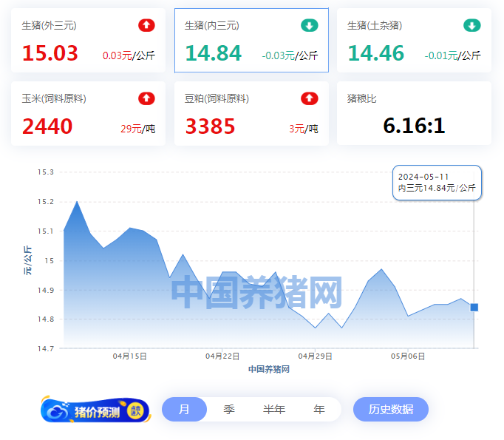Click the green down arrow on 生猪(土杂猪) card
Image resolution: width=504 pixels, height=440 pixels.
[472, 25]
